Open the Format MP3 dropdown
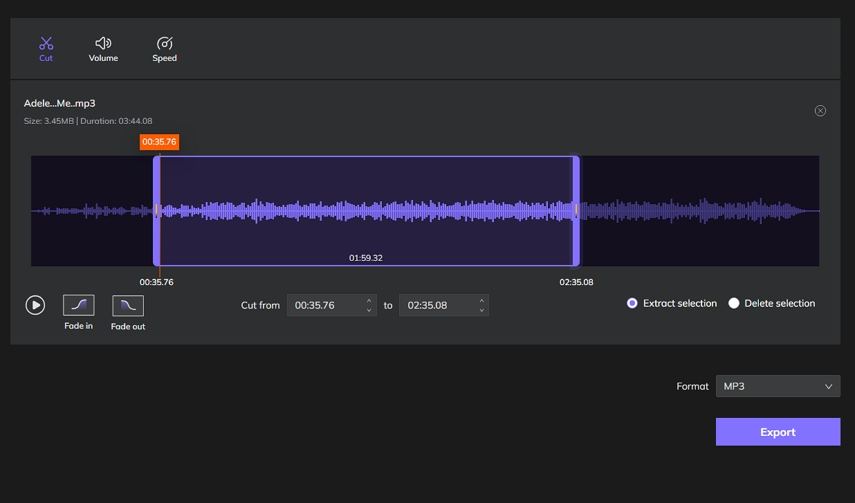The width and height of the screenshot is (855, 503). click(x=778, y=386)
